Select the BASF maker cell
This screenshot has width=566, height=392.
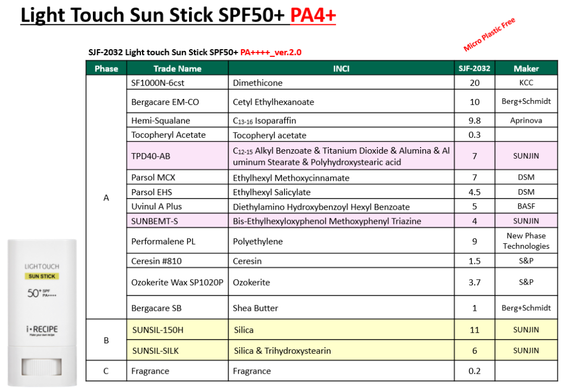click(526, 207)
